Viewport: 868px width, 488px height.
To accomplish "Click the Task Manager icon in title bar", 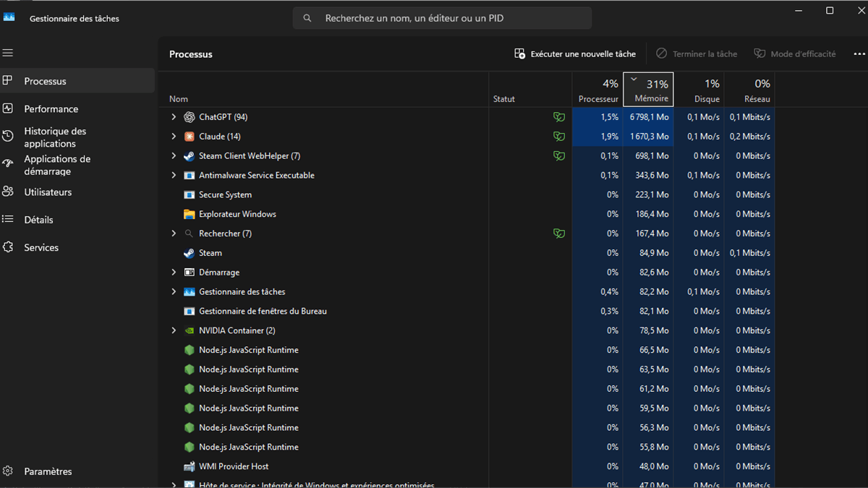I will [9, 17].
